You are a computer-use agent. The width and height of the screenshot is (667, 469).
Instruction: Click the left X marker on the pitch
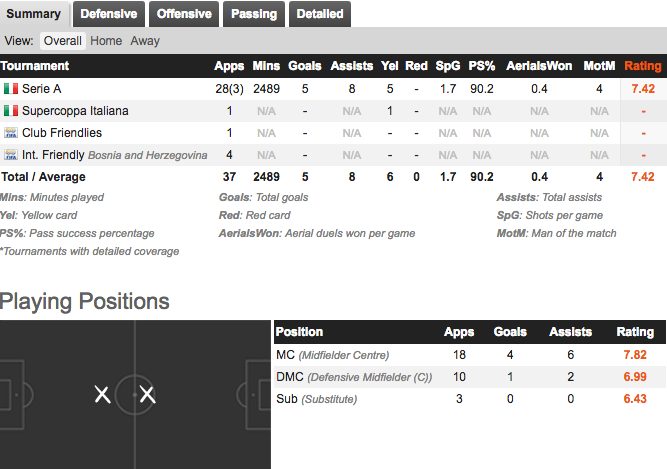103,395
